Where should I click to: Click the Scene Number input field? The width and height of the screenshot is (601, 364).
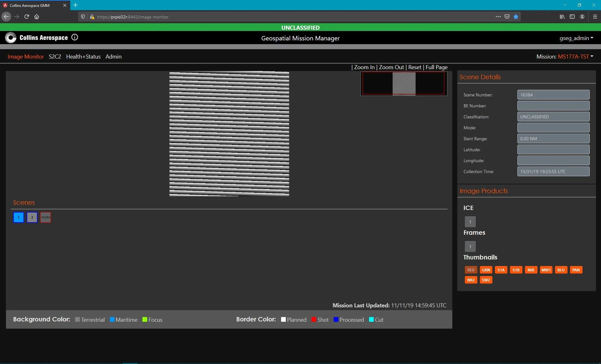point(553,95)
